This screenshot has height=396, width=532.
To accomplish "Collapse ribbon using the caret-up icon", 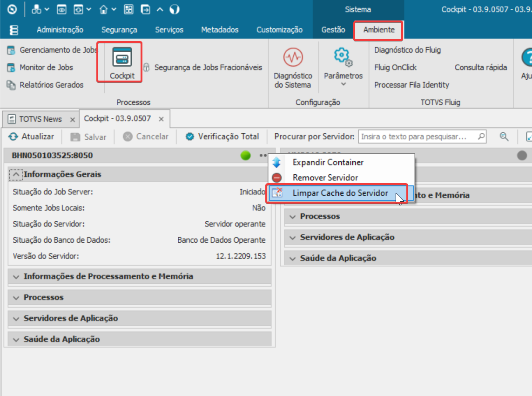I will coord(160,9).
